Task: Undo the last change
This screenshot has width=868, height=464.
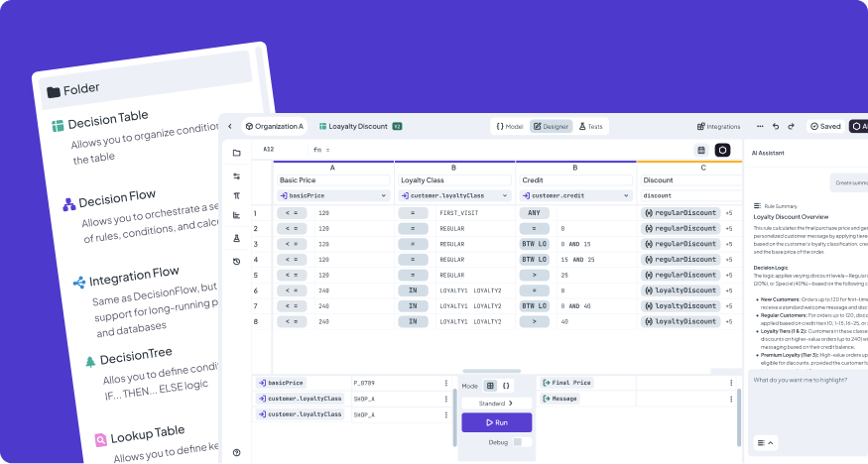Action: pos(776,126)
